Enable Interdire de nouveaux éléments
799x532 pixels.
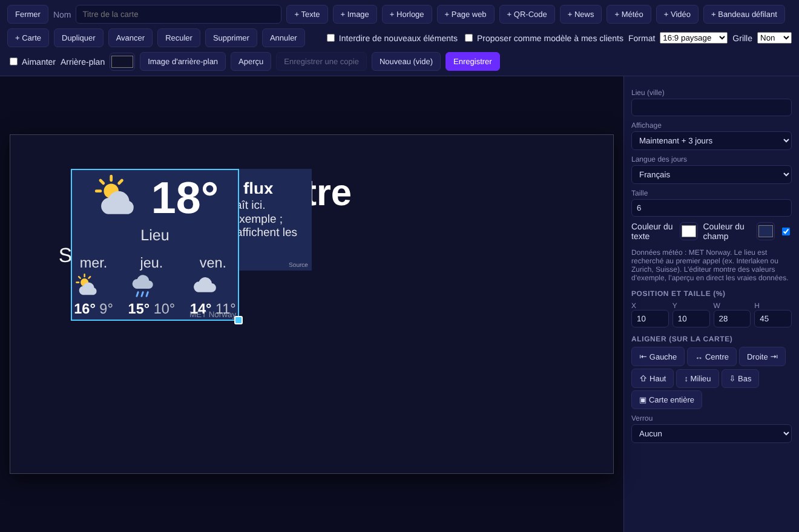tap(330, 38)
